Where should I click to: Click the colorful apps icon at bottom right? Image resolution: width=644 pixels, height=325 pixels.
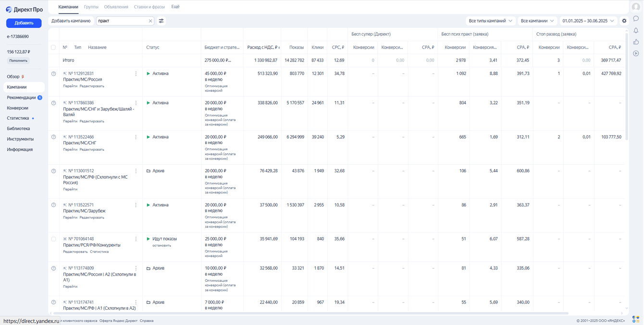(636, 319)
